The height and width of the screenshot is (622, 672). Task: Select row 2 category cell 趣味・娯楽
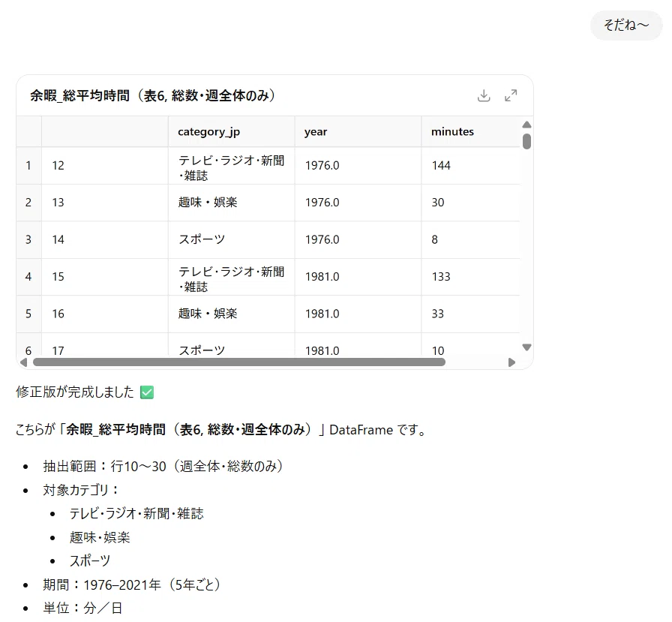click(x=232, y=203)
